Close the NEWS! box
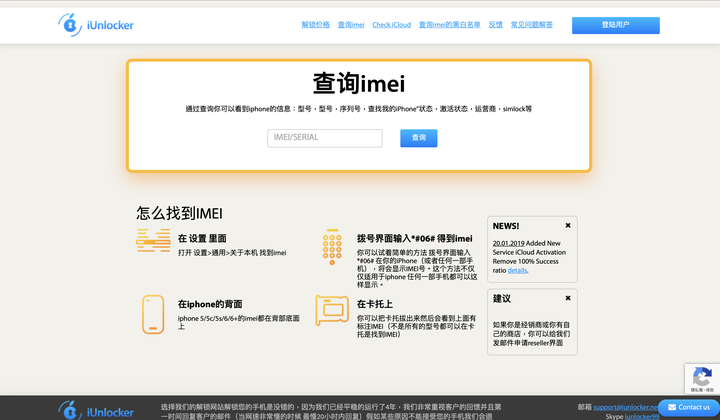Screen dimensions: 720x420 point(568,225)
